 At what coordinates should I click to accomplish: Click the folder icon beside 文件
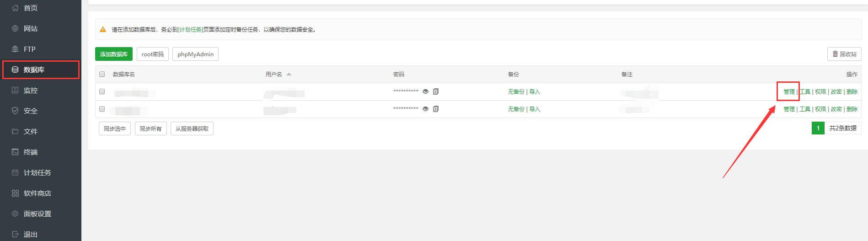click(15, 131)
